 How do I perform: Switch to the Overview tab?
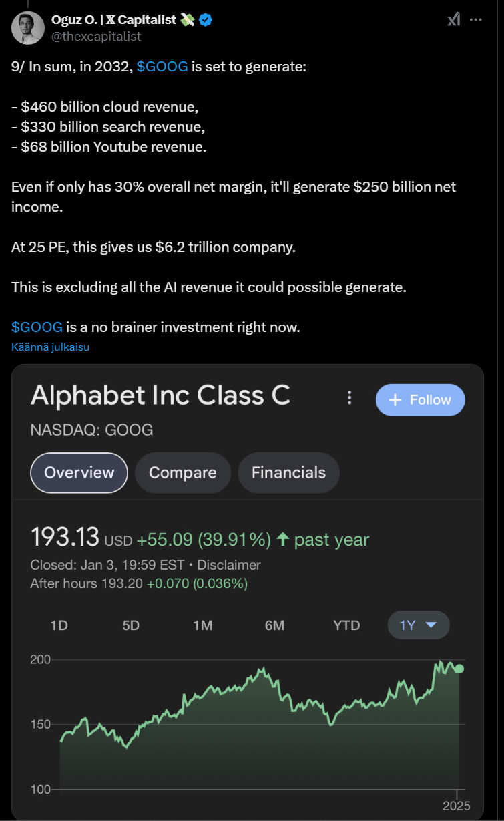point(79,472)
